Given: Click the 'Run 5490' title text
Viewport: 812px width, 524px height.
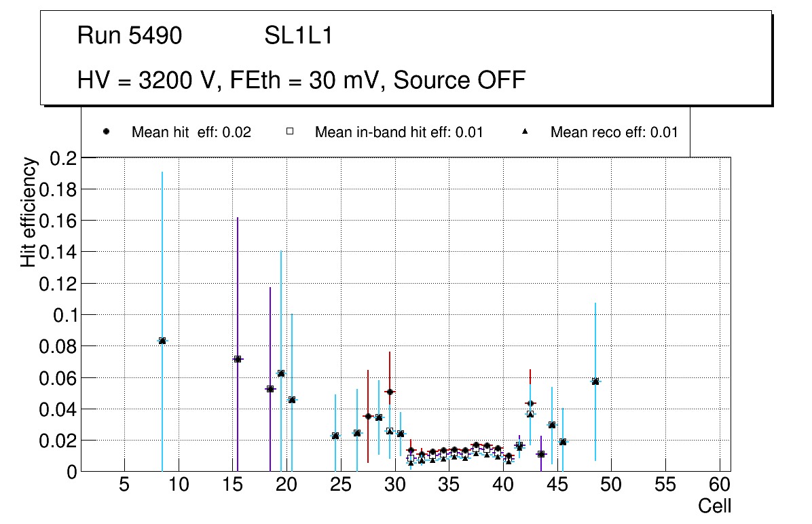Looking at the screenshot, I should coord(130,36).
